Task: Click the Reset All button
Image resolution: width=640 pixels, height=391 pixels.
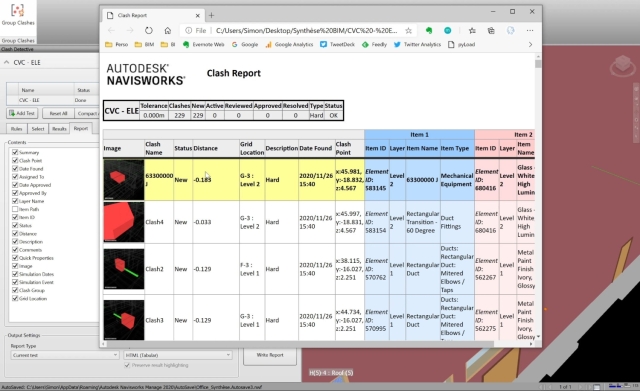Action: pyautogui.click(x=58, y=113)
